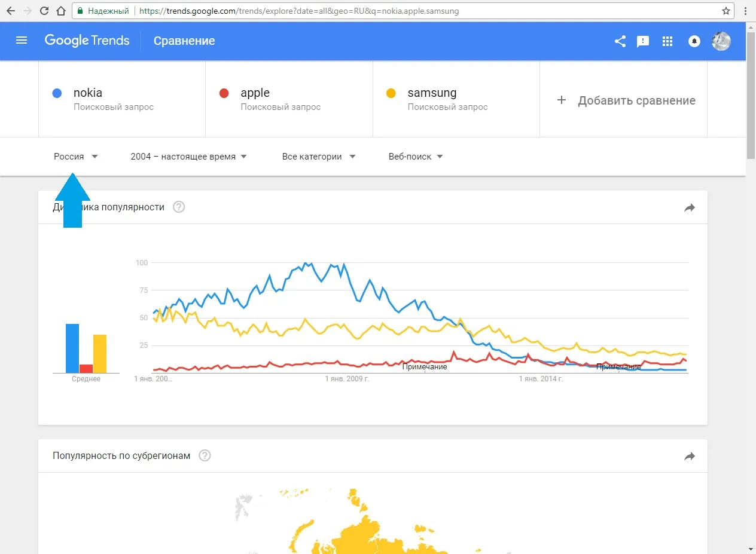Open the Google Trends hamburger menu
Viewport: 756px width, 554px height.
coord(22,41)
